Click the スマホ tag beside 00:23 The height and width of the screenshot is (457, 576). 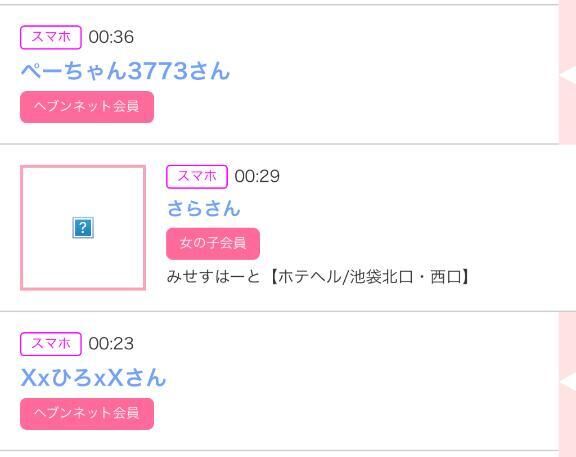[51, 344]
